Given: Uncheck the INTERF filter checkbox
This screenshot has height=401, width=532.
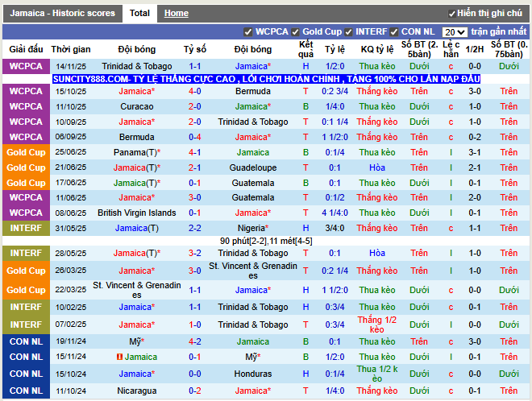Looking at the screenshot, I should coord(348,32).
